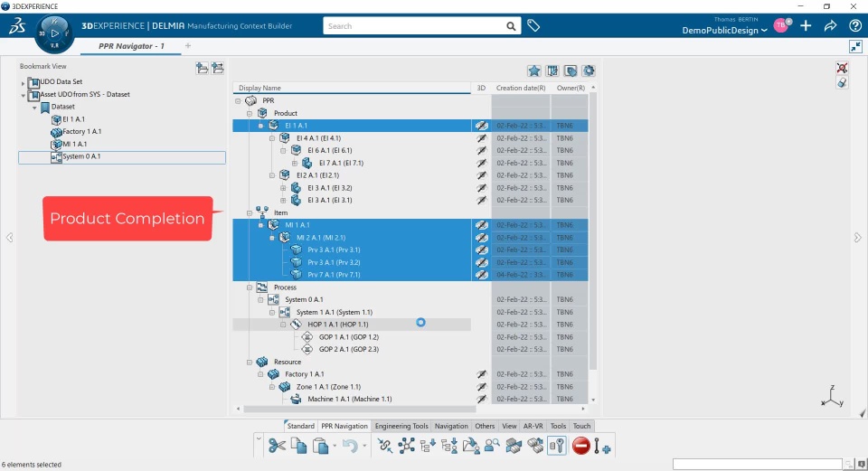Image resolution: width=868 pixels, height=471 pixels.
Task: Toggle 3D visibility for EI 4 A.1 row
Action: (x=482, y=138)
